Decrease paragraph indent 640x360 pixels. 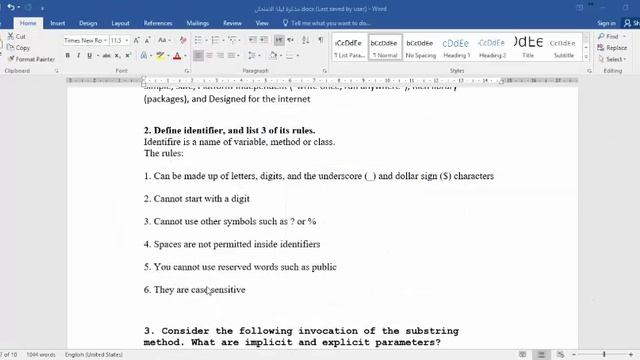253,40
